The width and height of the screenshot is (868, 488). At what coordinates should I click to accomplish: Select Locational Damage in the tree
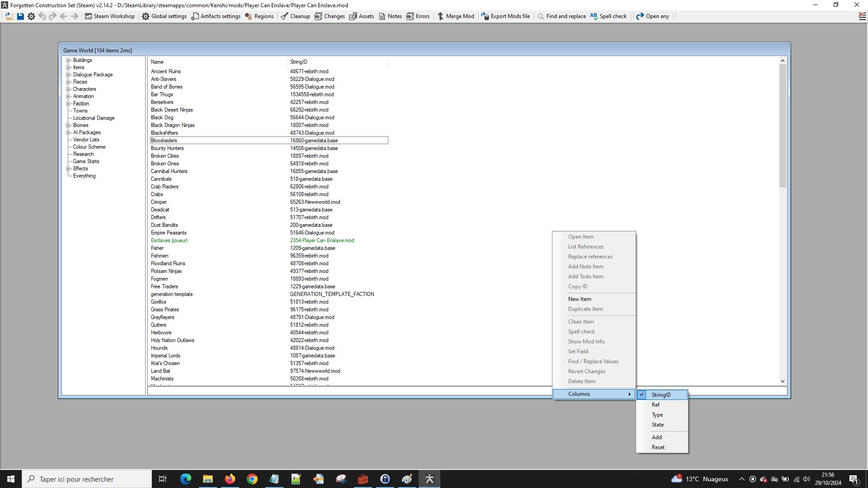click(94, 118)
